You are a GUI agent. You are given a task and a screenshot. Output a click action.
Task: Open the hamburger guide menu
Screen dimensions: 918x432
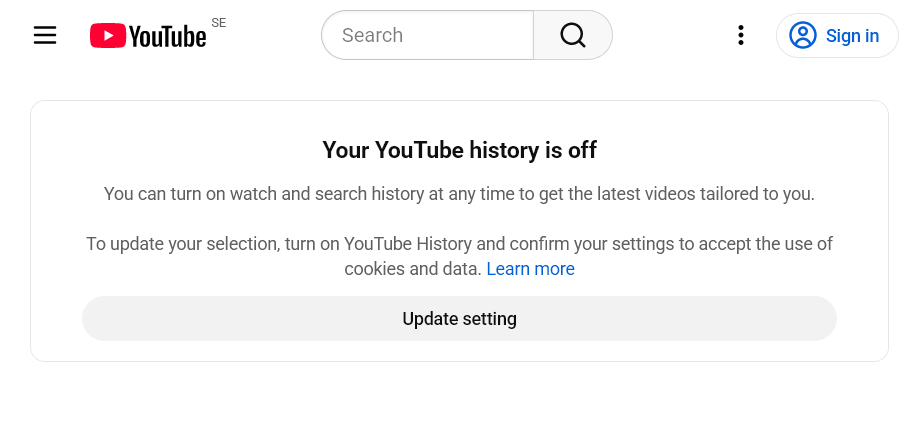click(x=45, y=36)
